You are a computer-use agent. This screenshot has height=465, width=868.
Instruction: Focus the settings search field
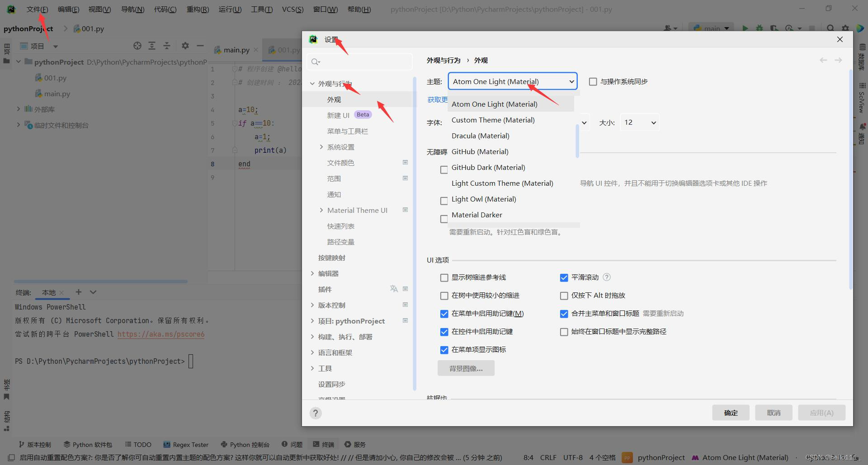tap(360, 62)
